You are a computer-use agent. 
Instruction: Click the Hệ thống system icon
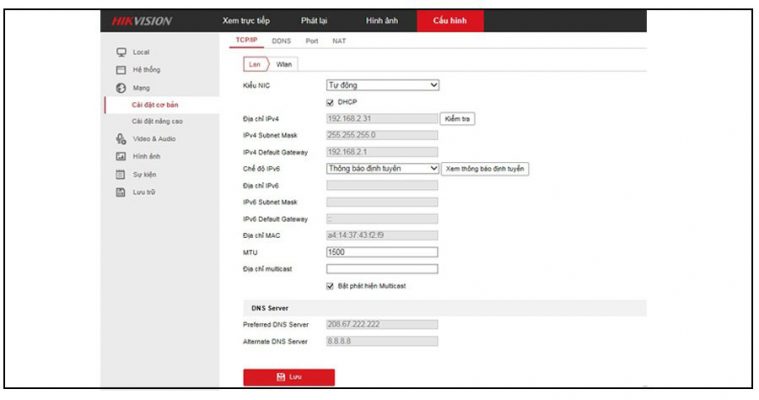point(120,70)
